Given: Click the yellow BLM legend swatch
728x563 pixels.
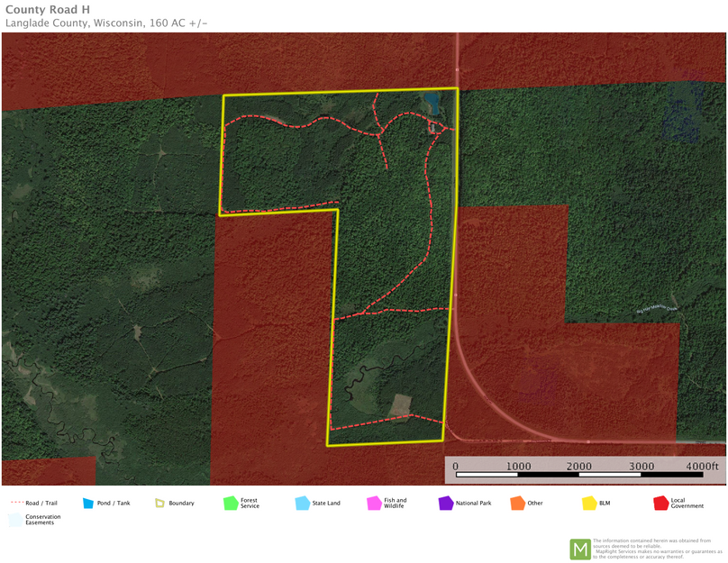Looking at the screenshot, I should (x=588, y=503).
